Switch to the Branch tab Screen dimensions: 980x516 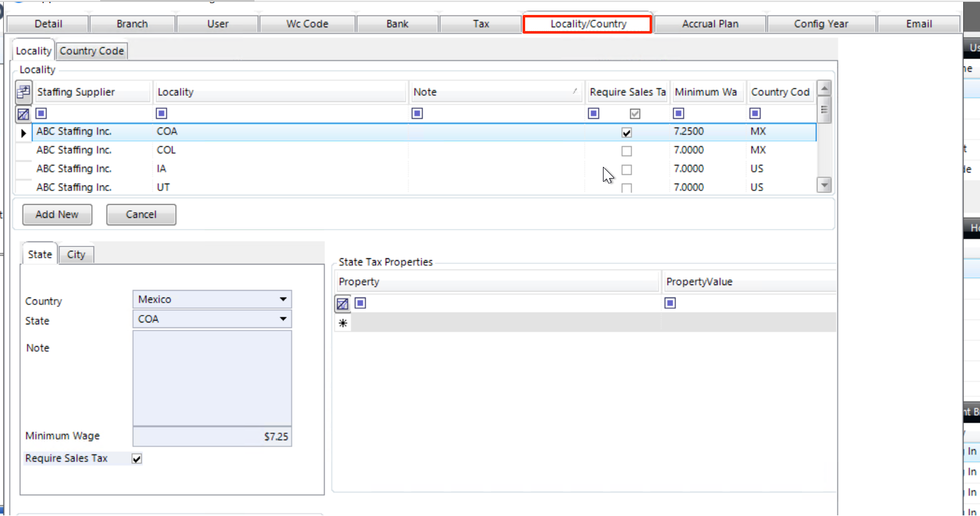pyautogui.click(x=132, y=24)
